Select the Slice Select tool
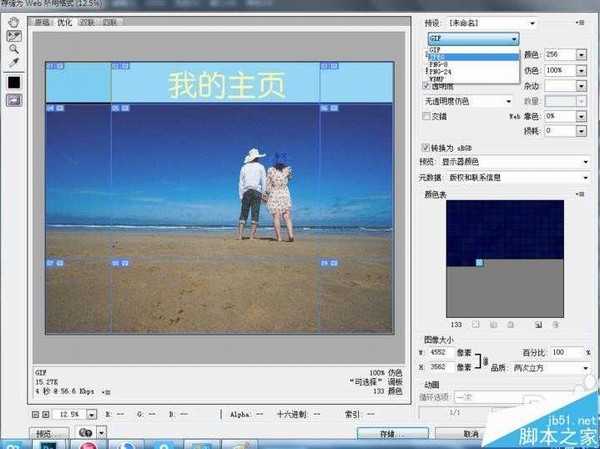Image resolution: width=600 pixels, height=449 pixels. click(15, 33)
